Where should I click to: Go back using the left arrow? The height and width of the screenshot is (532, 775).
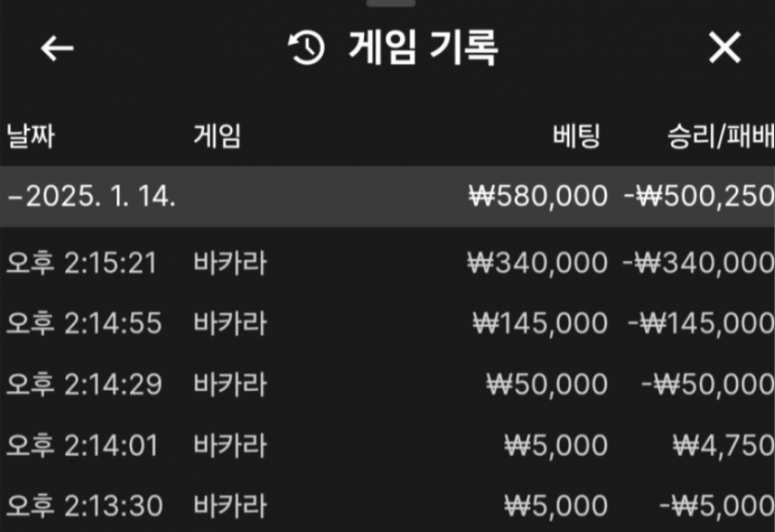pyautogui.click(x=57, y=48)
